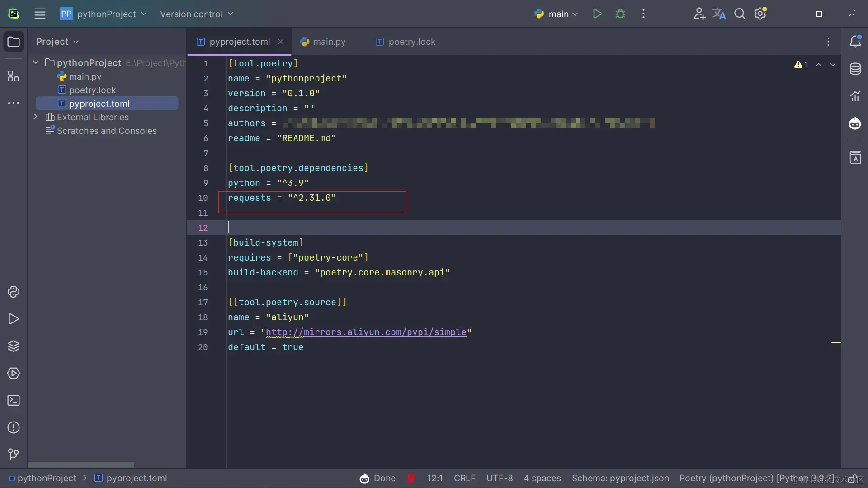The width and height of the screenshot is (868, 488).
Task: Open Schema: pyproject.json selector
Action: [620, 478]
